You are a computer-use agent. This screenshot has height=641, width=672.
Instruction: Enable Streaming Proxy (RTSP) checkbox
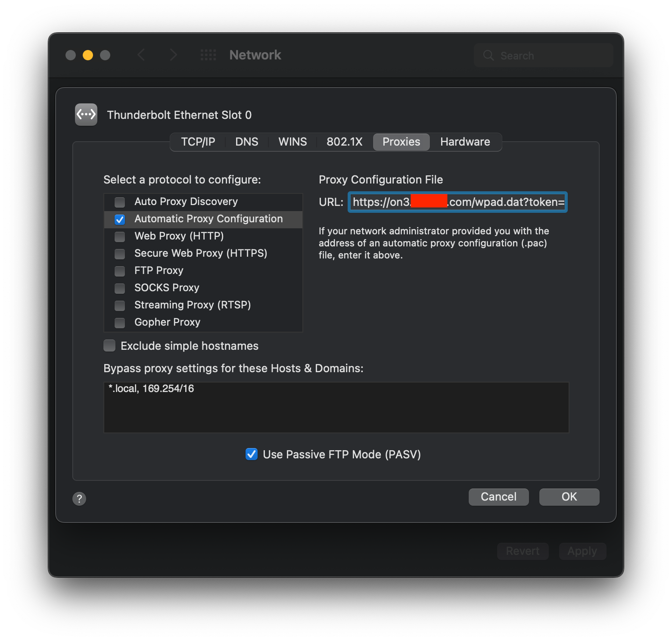(120, 305)
